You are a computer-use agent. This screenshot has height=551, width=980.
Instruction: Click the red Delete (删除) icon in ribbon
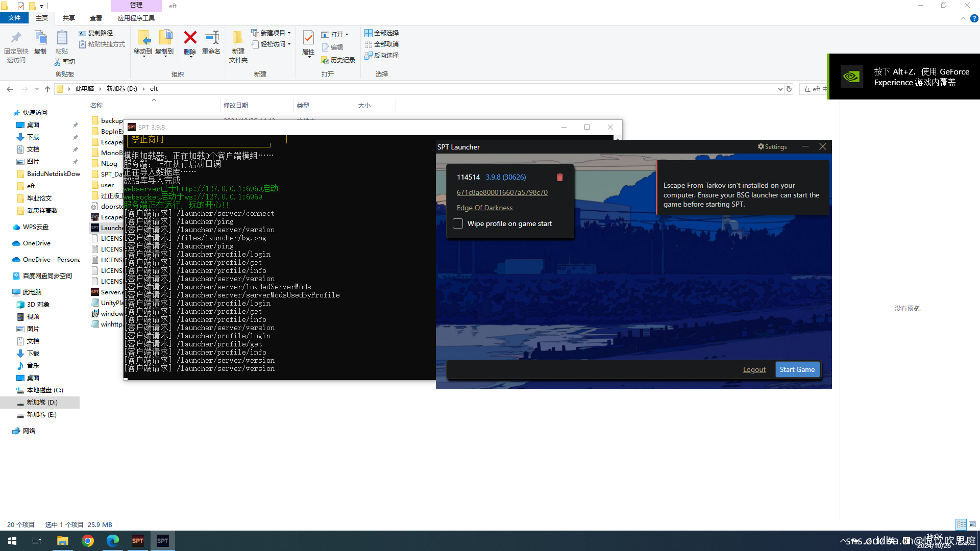[190, 43]
